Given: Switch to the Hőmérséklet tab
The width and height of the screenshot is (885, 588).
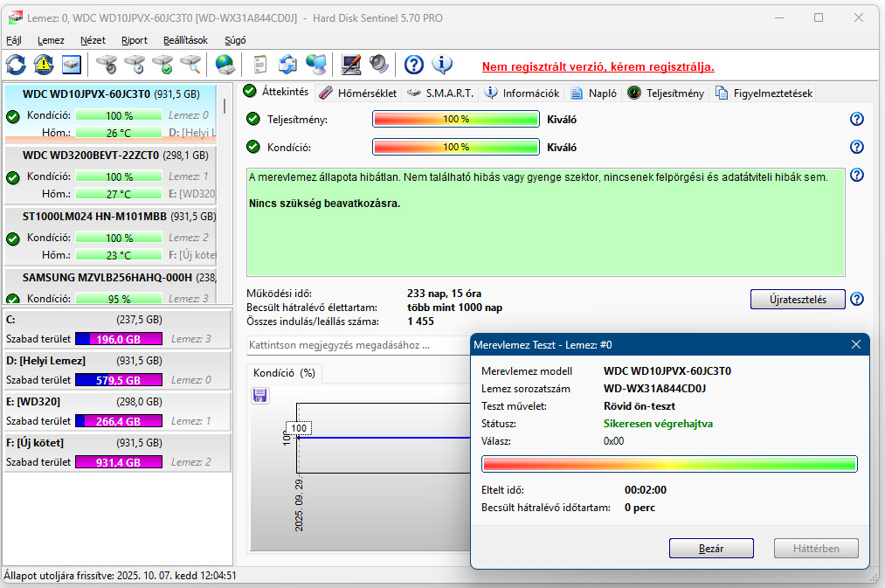Looking at the screenshot, I should (358, 93).
